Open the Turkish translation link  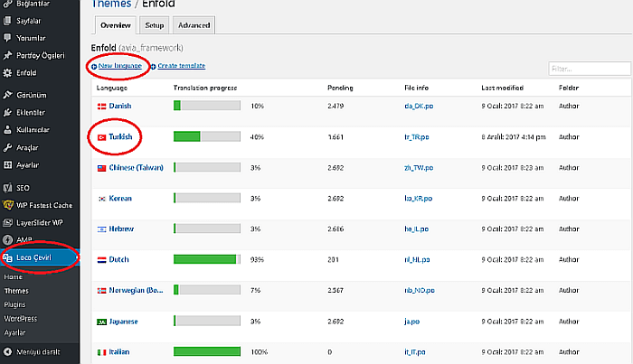(x=120, y=136)
